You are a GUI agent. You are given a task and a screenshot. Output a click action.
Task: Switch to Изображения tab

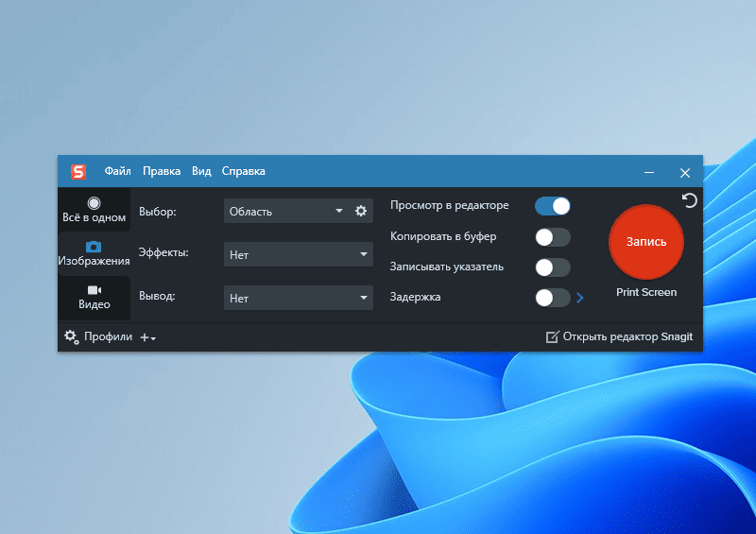click(94, 253)
